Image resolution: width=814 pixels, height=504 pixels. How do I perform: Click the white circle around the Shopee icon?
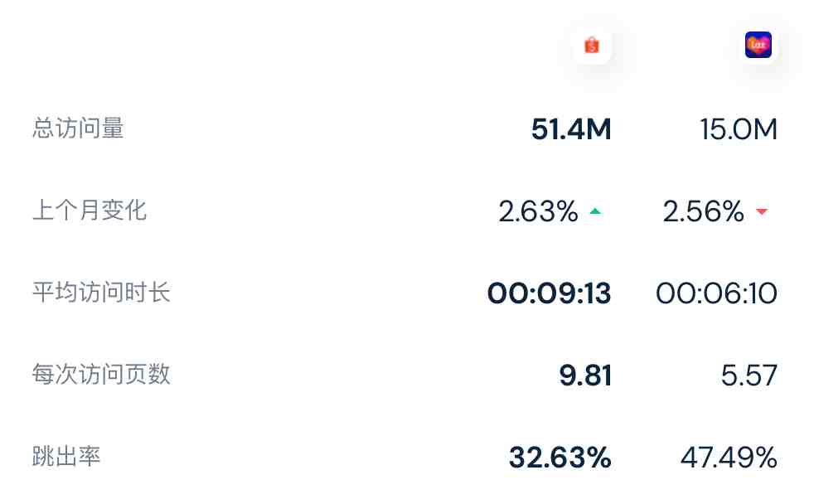pos(592,45)
